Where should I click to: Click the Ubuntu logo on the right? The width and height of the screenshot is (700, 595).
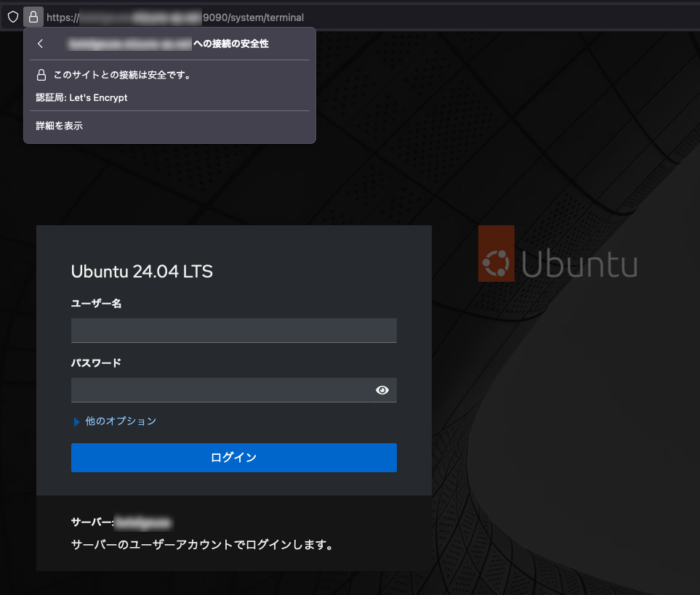pyautogui.click(x=558, y=254)
